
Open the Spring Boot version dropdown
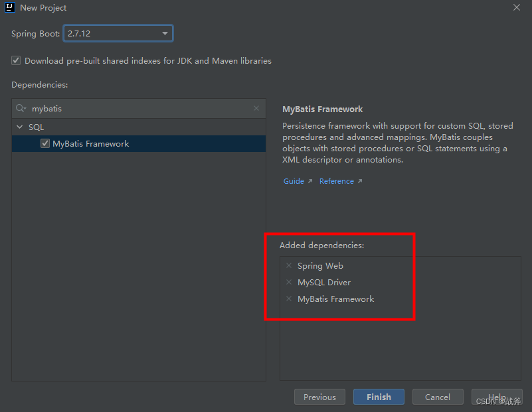[118, 33]
